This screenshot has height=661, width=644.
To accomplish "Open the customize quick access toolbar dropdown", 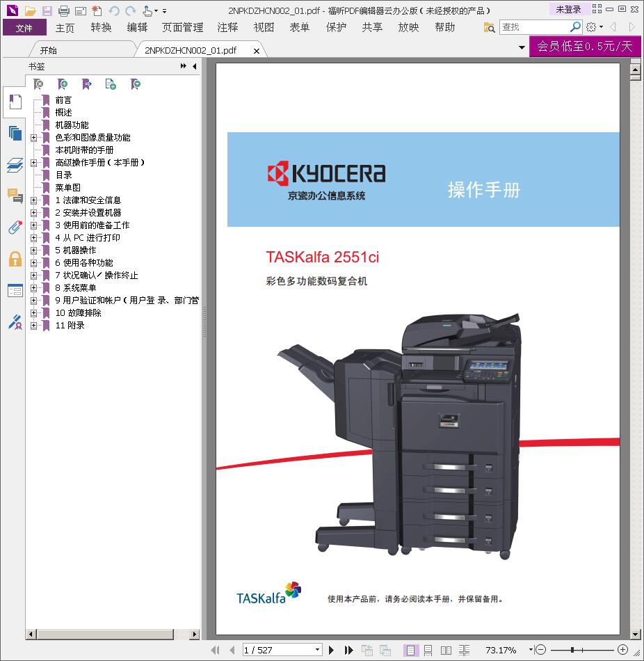I will (164, 11).
